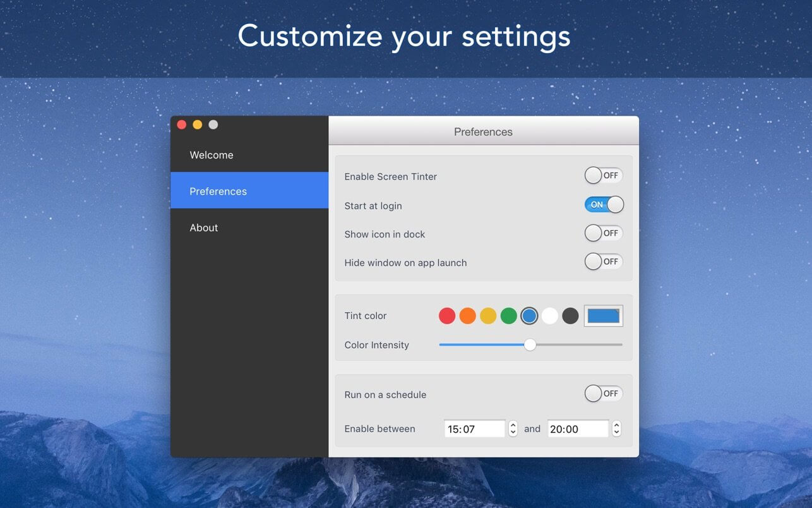Choose the white tint color circle
This screenshot has width=812, height=508.
pyautogui.click(x=550, y=316)
